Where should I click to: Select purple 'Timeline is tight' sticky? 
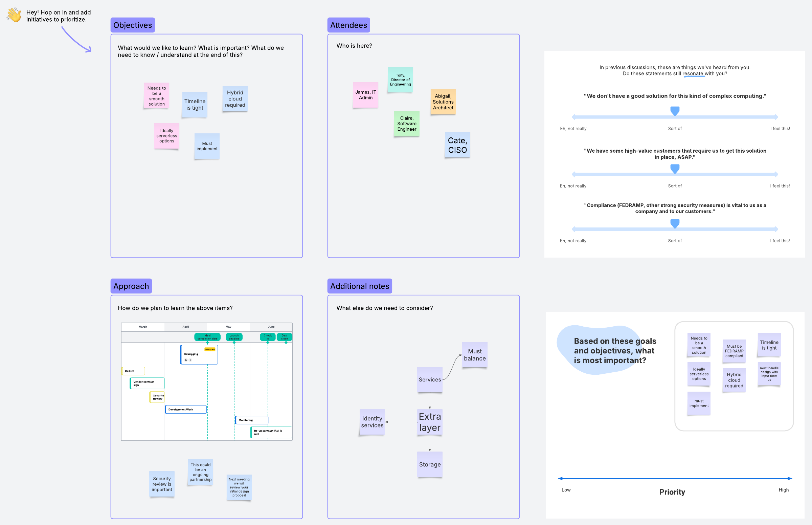[x=769, y=345]
